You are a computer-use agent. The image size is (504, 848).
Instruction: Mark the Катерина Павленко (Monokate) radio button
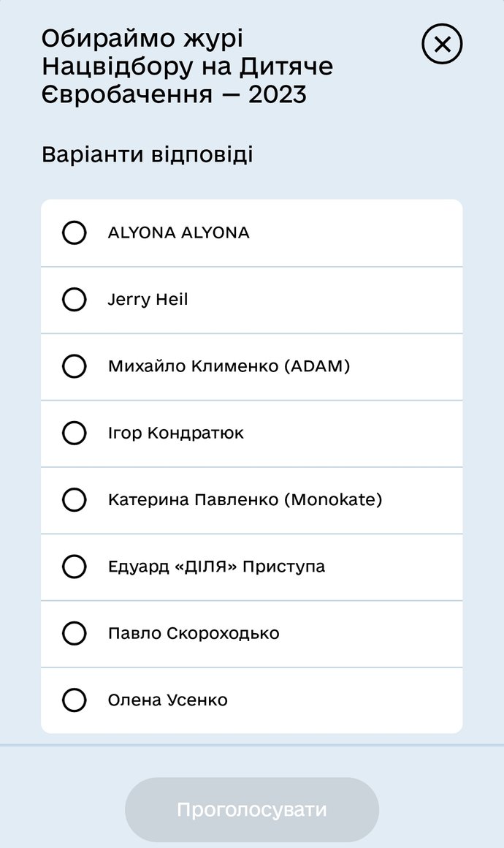[74, 500]
